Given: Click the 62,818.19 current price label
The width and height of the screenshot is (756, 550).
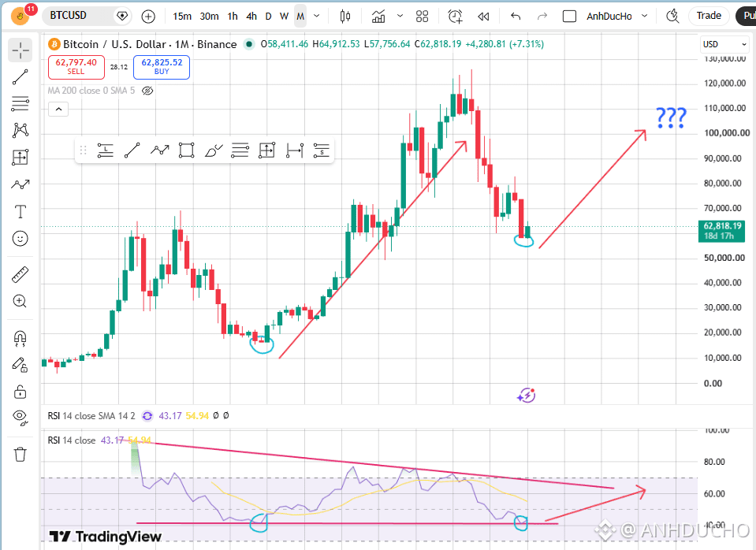Looking at the screenshot, I should tap(722, 230).
